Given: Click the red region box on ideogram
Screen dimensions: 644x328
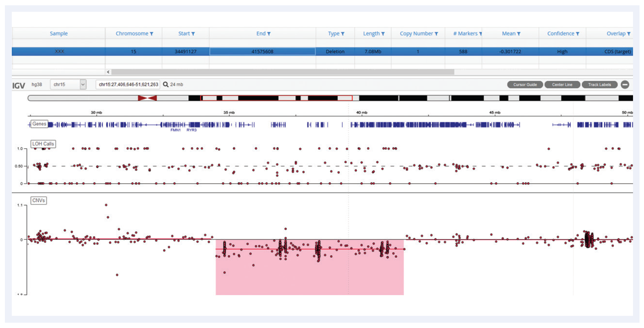Looking at the screenshot, I should pos(276,98).
